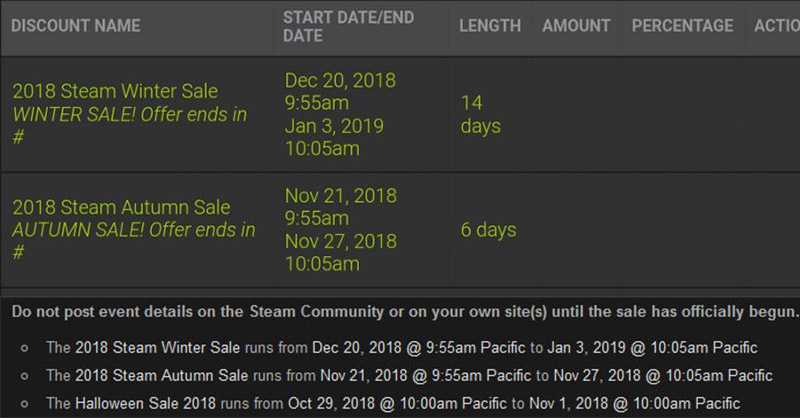Select the Dec 20, 2018 9:55am start date
The width and height of the screenshot is (800, 418).
tap(340, 91)
